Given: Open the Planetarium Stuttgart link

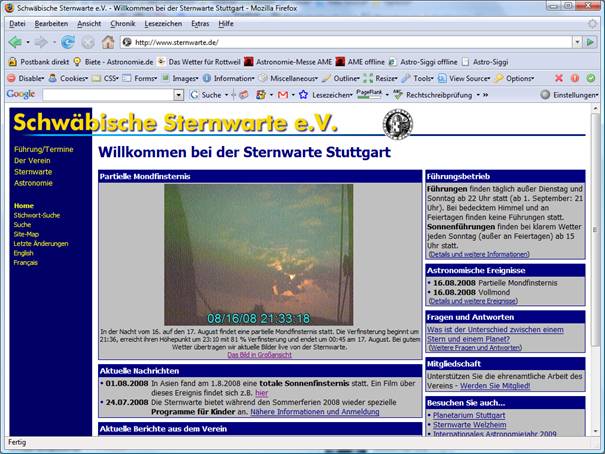Looking at the screenshot, I should [x=469, y=415].
